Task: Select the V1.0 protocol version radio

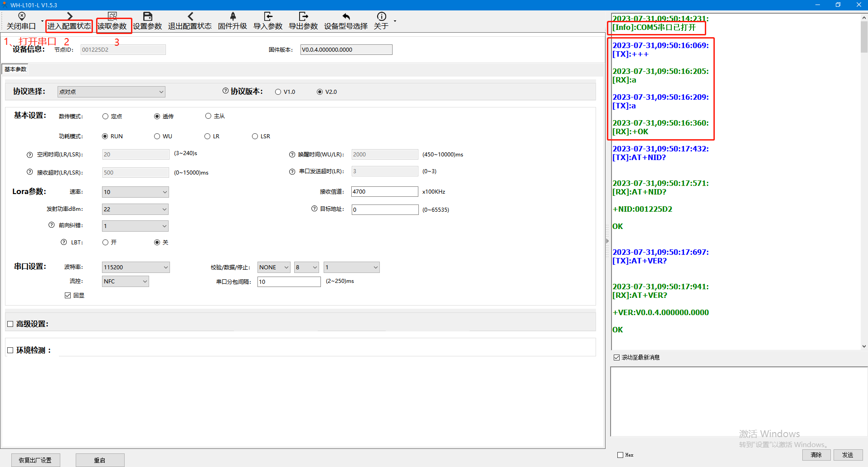Action: click(278, 92)
